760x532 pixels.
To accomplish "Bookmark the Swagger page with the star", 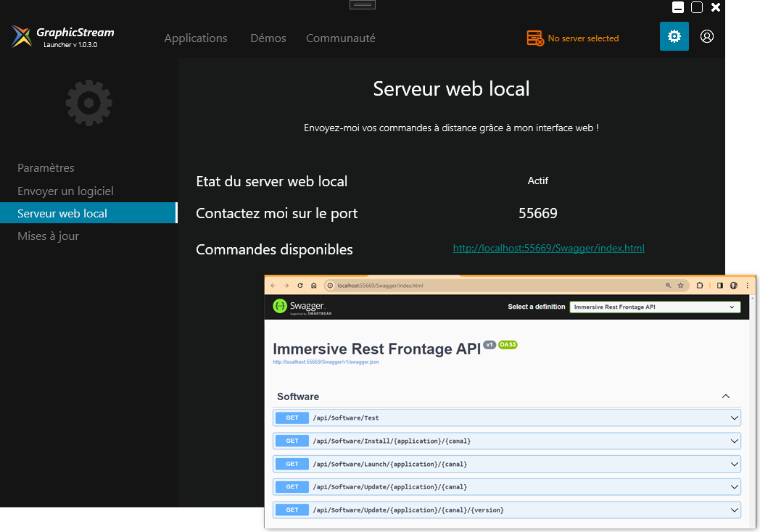I will 680,286.
